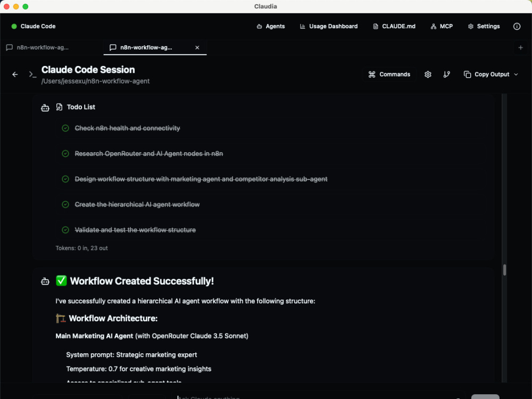532x399 pixels.
Task: Click the 'Tokens: 0 in, 23 out' label
Action: [x=81, y=248]
